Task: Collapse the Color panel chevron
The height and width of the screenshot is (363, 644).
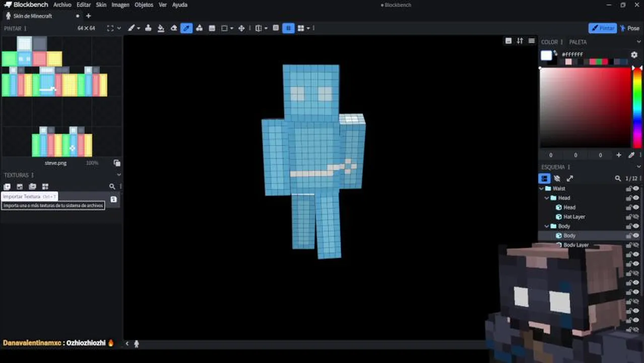Action: point(639,42)
